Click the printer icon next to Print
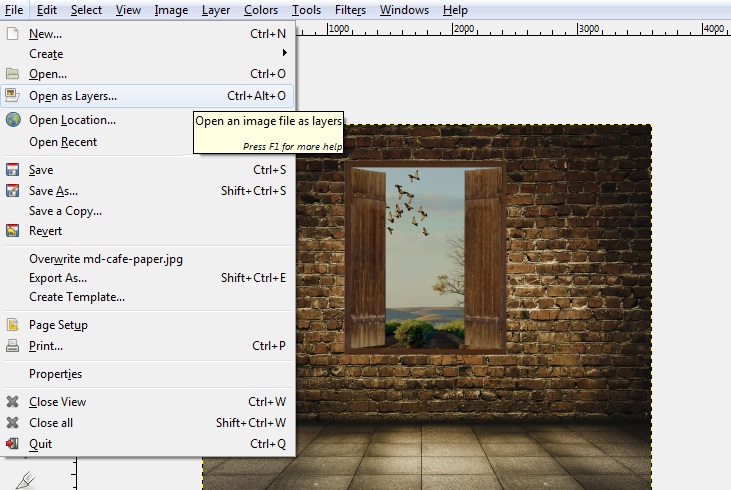Image resolution: width=731 pixels, height=490 pixels. pyautogui.click(x=13, y=345)
